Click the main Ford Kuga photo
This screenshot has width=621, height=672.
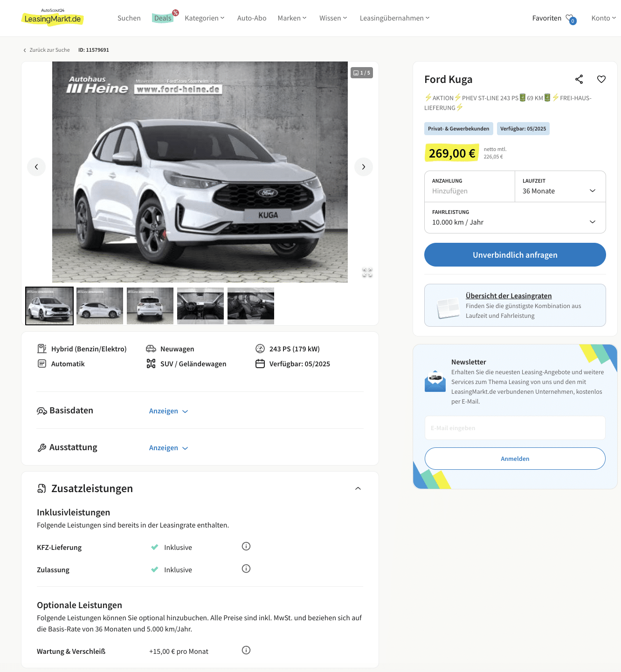[x=200, y=172]
